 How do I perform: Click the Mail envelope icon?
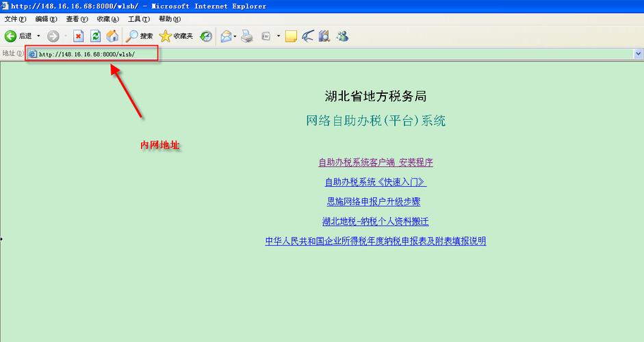point(226,36)
